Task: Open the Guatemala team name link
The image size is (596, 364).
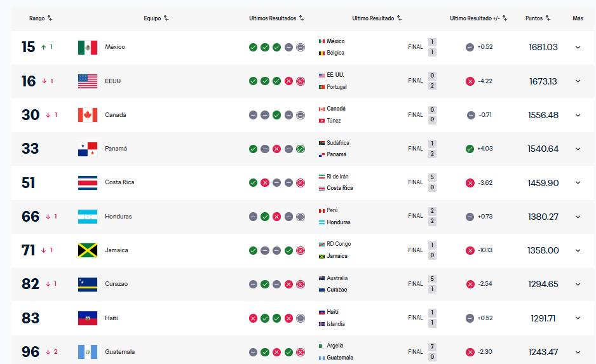Action: (x=119, y=352)
